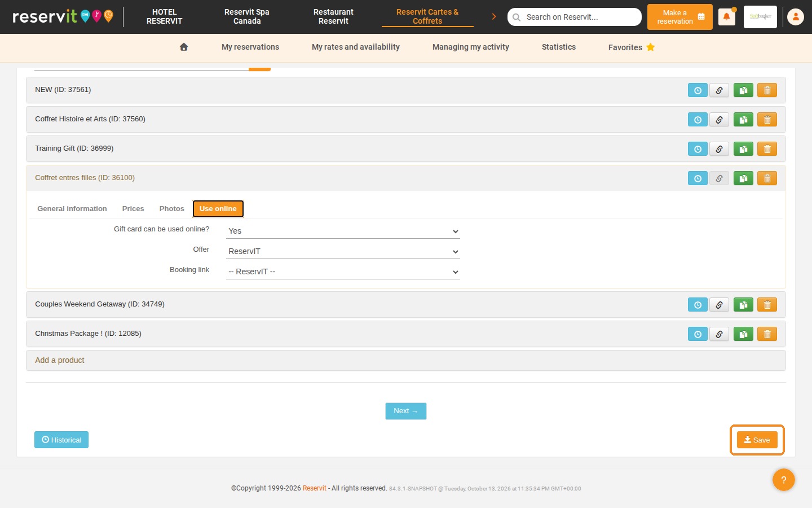
Task: Open the Booking link dropdown
Action: point(343,271)
